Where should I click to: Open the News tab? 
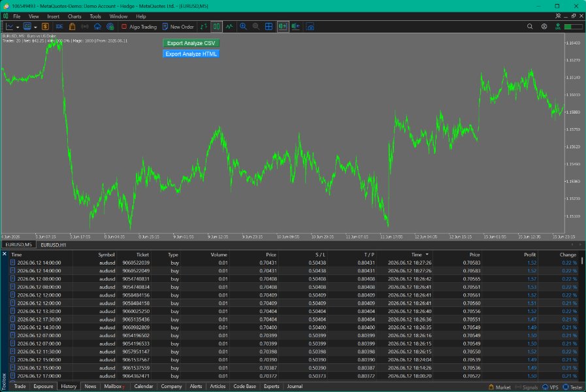coord(90,386)
